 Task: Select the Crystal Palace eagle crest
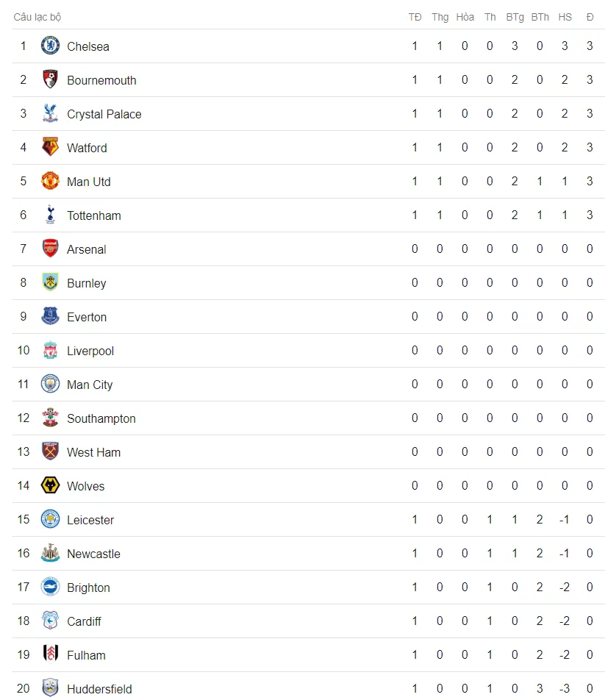(x=51, y=113)
